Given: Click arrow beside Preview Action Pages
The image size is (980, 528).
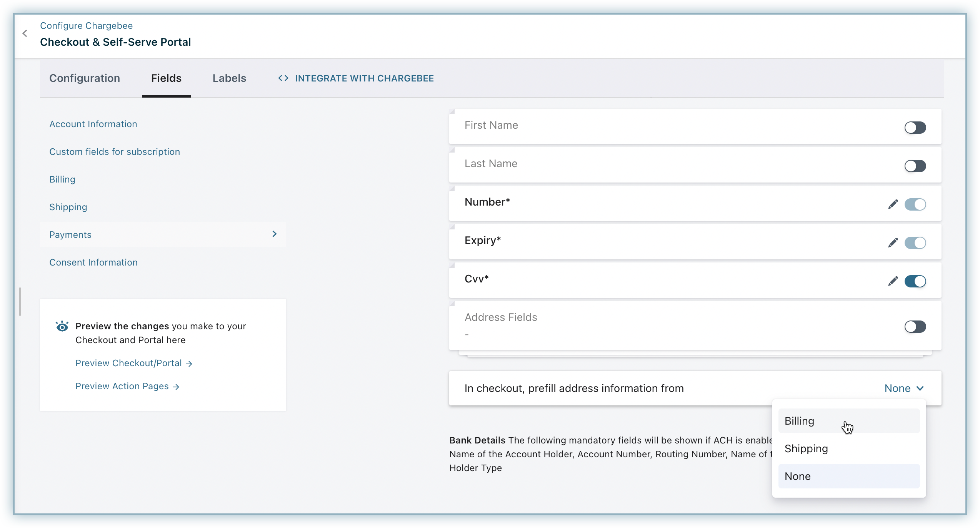Looking at the screenshot, I should [176, 387].
